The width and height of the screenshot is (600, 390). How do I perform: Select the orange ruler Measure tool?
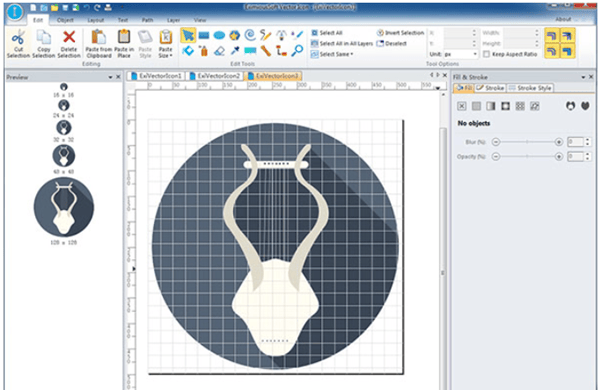click(x=266, y=51)
